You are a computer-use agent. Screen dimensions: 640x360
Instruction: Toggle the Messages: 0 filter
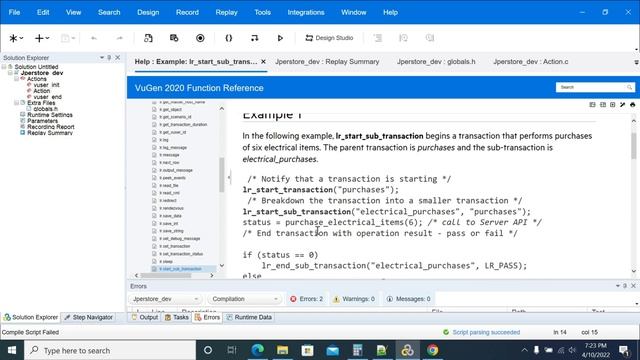[409, 299]
